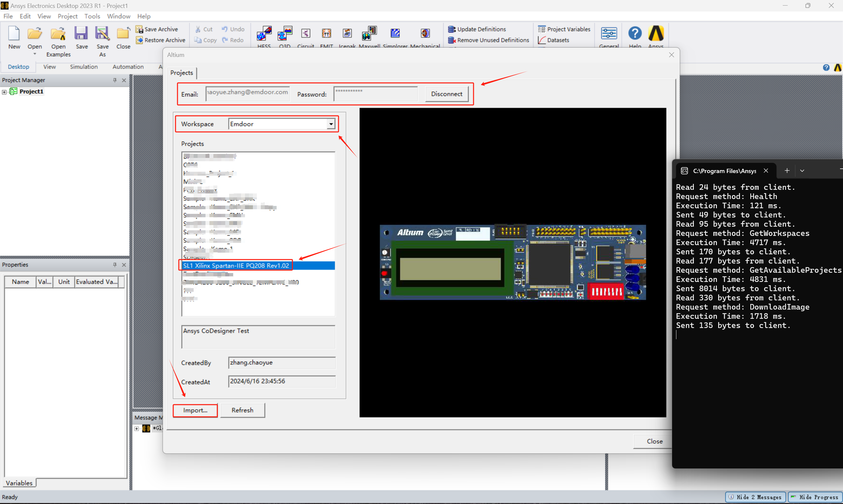Click the Icepak design icon

(347, 34)
